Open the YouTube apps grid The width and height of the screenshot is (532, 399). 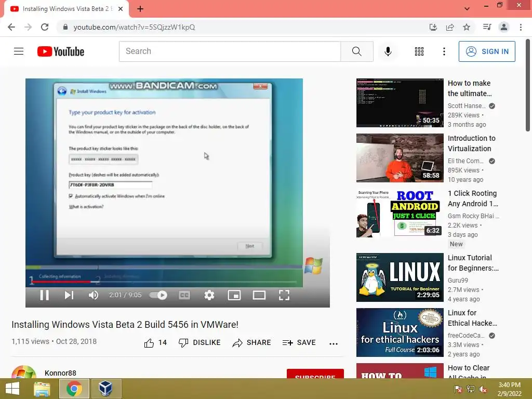pyautogui.click(x=419, y=51)
